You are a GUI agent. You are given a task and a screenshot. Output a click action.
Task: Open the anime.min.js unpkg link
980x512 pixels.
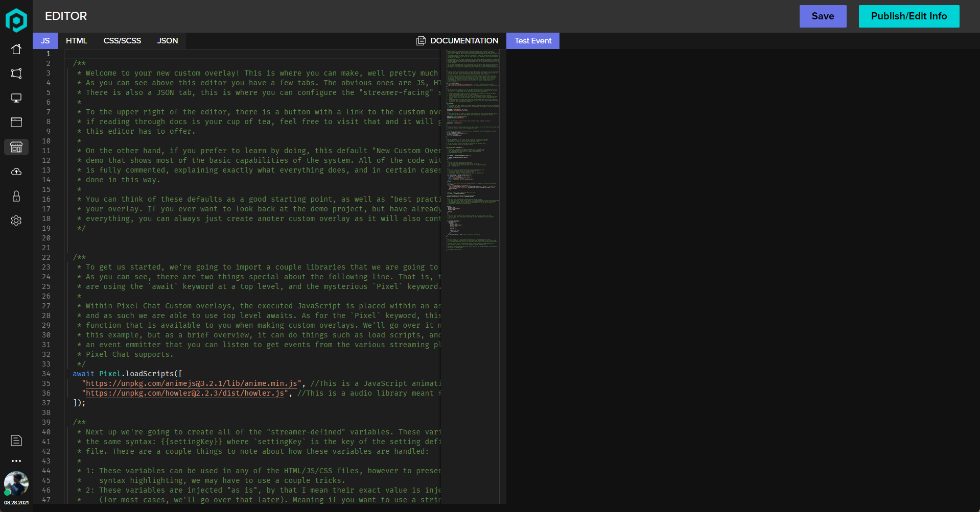click(191, 383)
